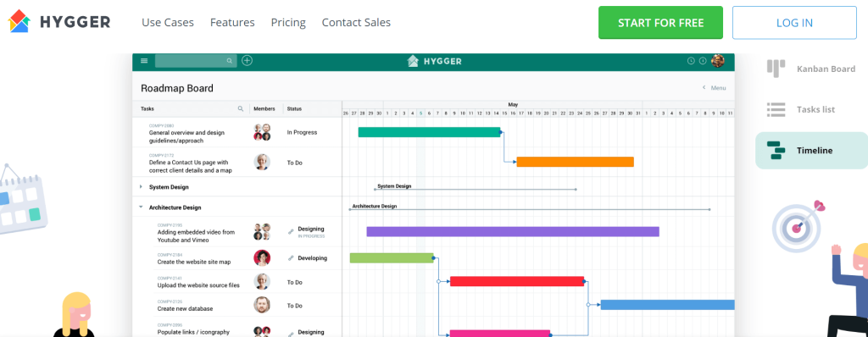Click the LOG IN button
The height and width of the screenshot is (337, 868).
pyautogui.click(x=794, y=23)
